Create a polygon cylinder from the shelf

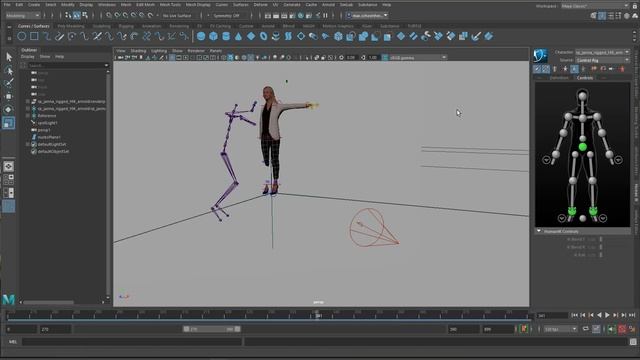coord(226,37)
